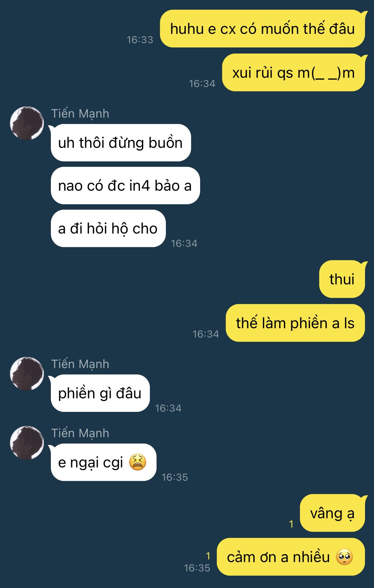
Task: Tap Tiến Mạnh's avatar beside 'uh thôi đừng buồn'
Action: click(27, 123)
